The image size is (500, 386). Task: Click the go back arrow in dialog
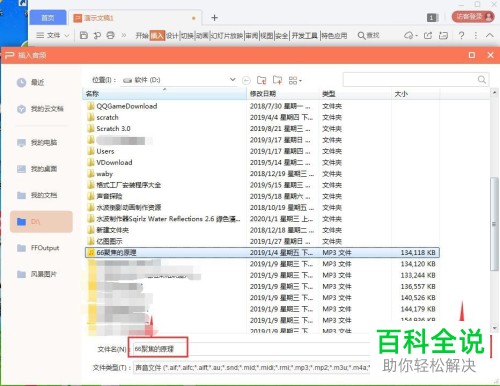[246, 80]
